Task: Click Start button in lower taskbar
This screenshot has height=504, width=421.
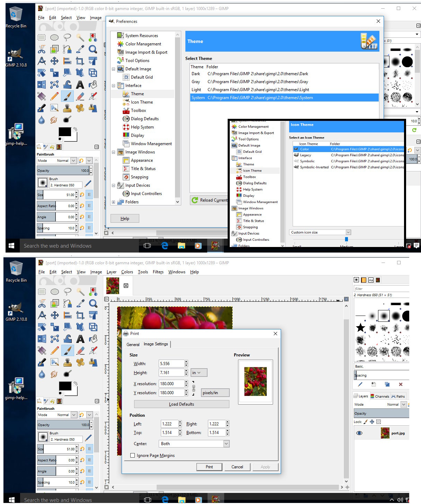Action: pos(11,499)
